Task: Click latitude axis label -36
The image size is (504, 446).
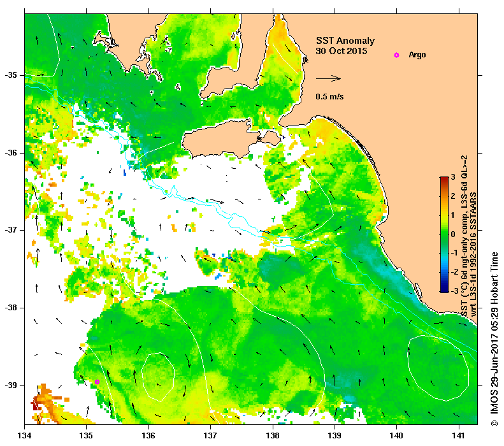Action: pos(11,153)
